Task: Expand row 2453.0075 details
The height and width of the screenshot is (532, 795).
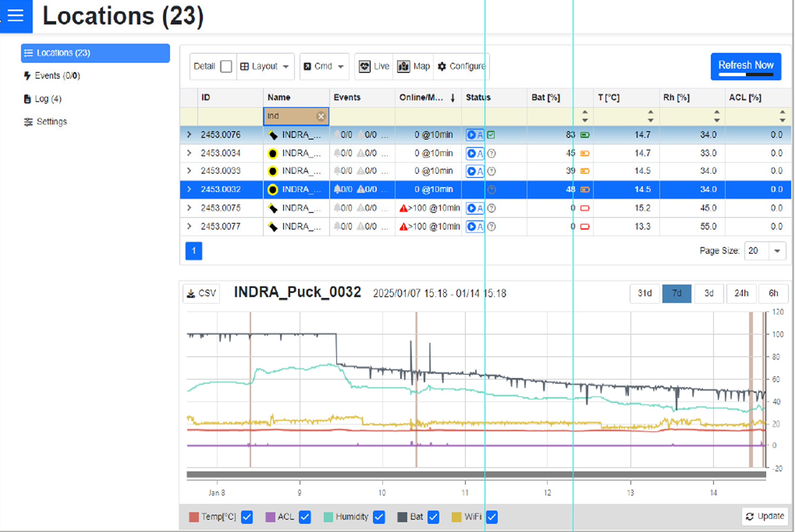Action: tap(189, 208)
